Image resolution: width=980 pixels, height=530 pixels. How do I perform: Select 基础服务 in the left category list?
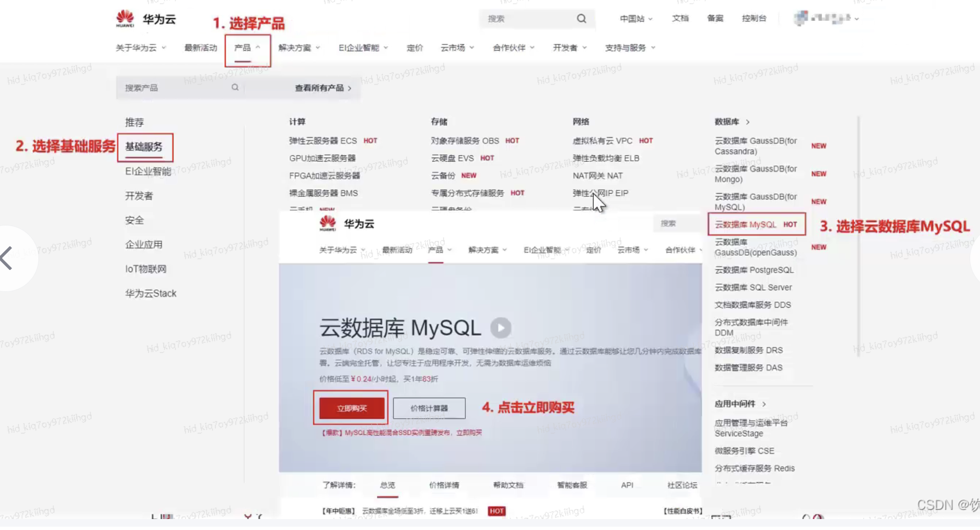pyautogui.click(x=144, y=146)
